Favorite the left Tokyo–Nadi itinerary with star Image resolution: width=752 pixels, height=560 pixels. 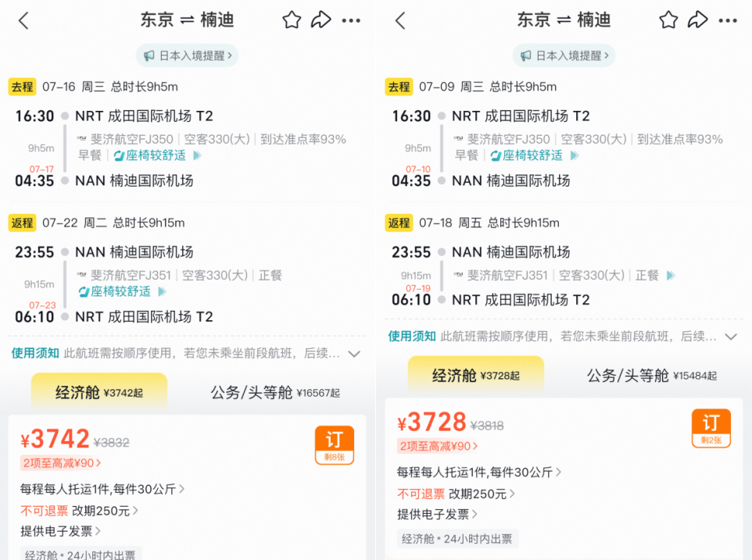tap(292, 20)
